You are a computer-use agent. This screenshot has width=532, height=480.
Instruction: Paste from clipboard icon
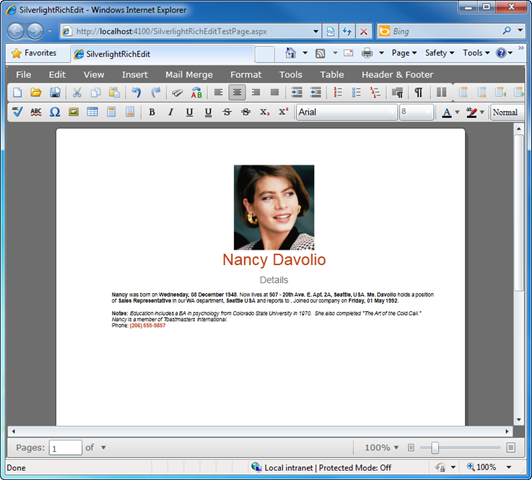[115, 92]
